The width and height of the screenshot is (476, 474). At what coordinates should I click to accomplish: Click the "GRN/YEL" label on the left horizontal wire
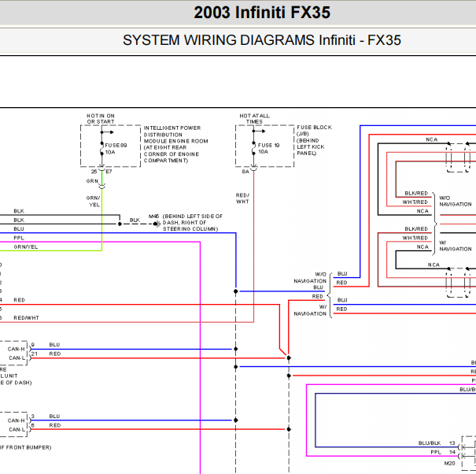[26, 246]
